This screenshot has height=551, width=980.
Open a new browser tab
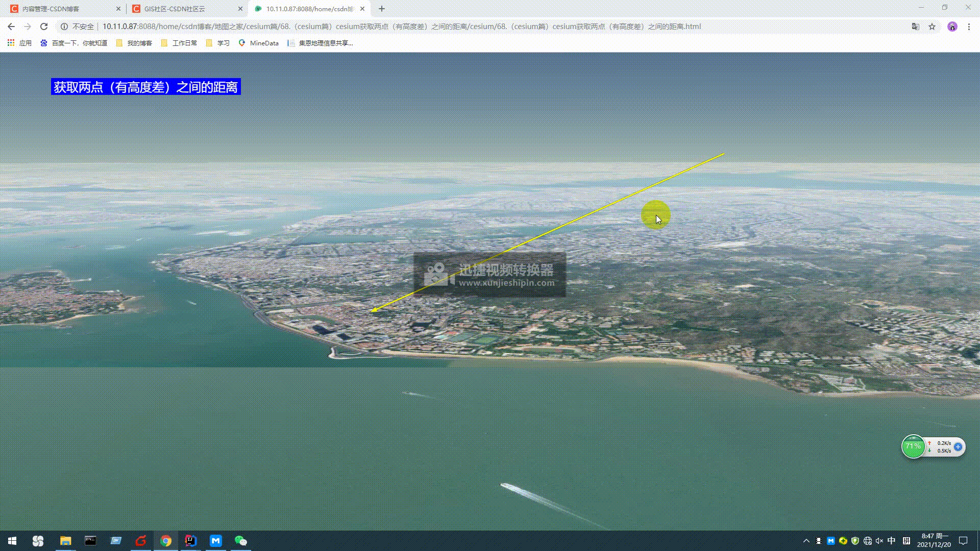click(x=382, y=9)
